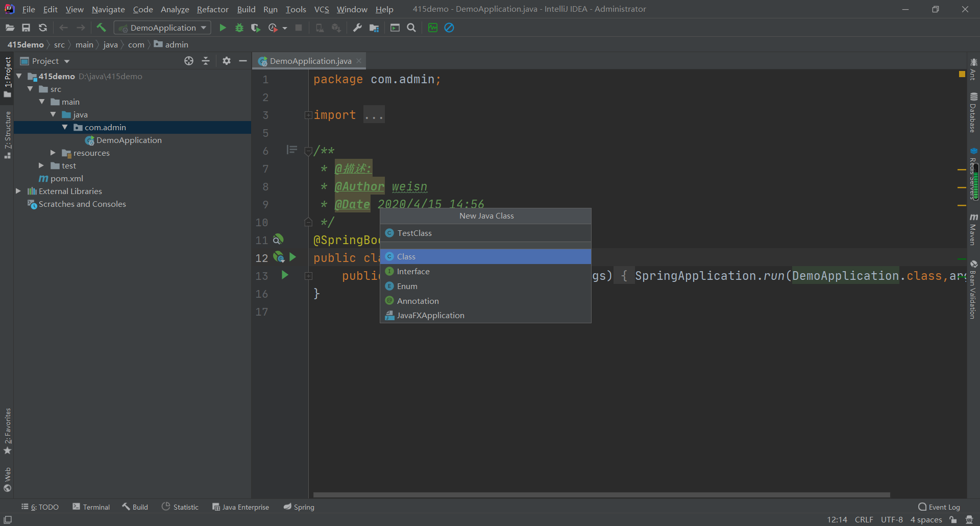Open the Spring tool window

point(299,507)
